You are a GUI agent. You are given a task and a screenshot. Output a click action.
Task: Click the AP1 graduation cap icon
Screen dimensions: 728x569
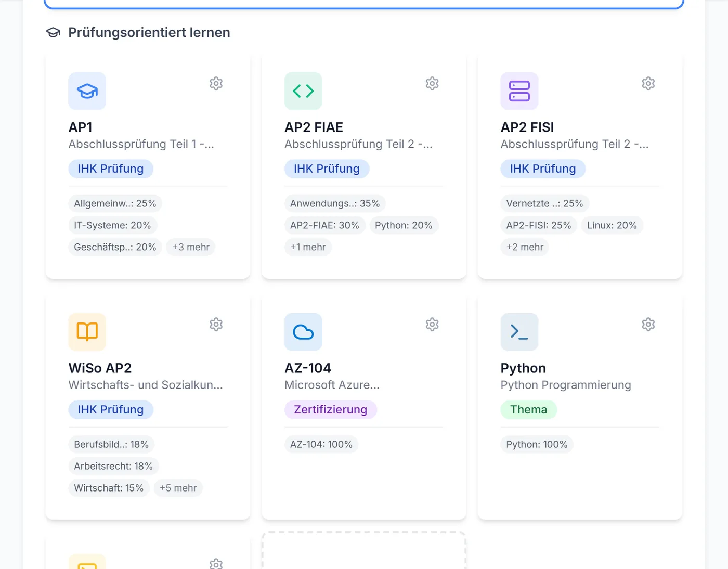pyautogui.click(x=87, y=91)
